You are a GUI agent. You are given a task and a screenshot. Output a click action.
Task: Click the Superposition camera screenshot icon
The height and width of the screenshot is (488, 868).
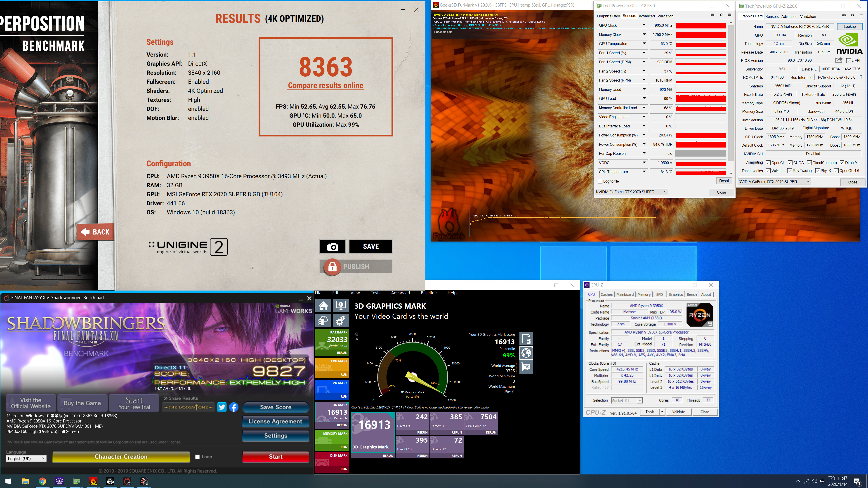332,246
